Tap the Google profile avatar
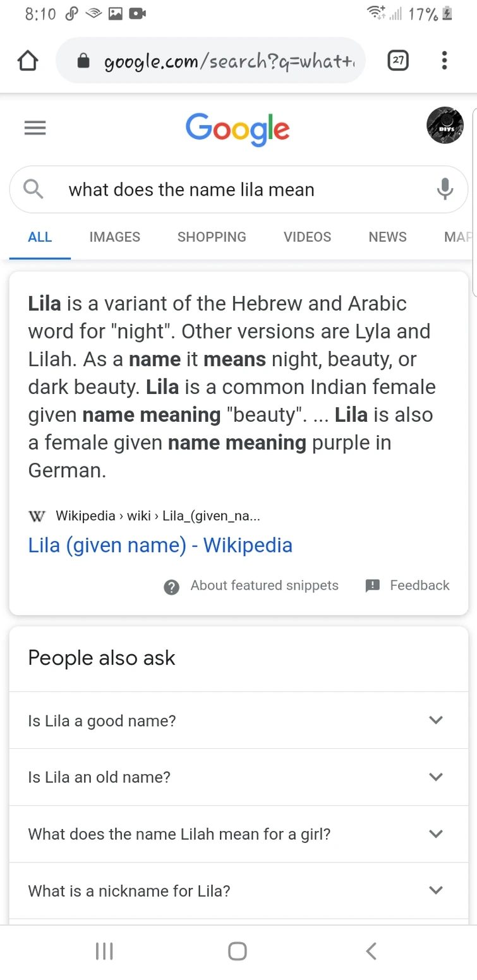477x980 pixels. point(444,125)
